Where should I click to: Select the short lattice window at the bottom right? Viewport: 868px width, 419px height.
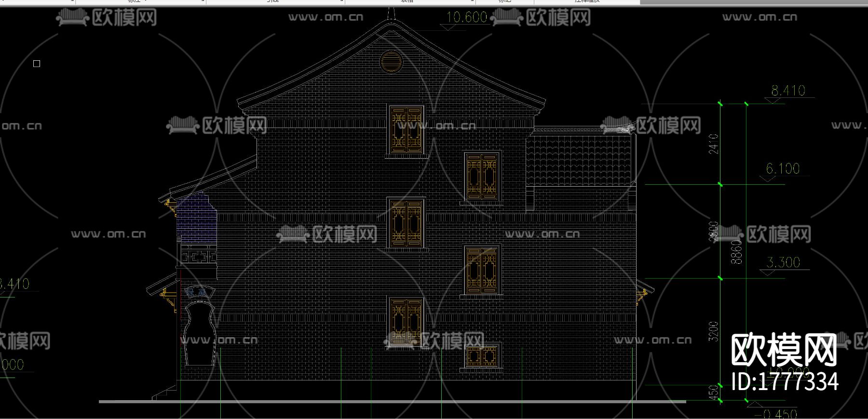coord(481,357)
